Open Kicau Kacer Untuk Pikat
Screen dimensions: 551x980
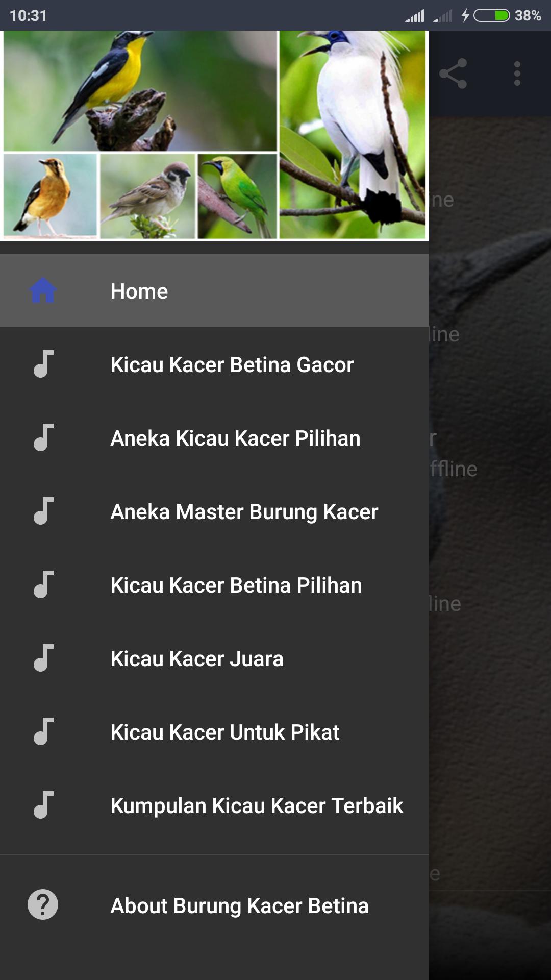point(214,731)
